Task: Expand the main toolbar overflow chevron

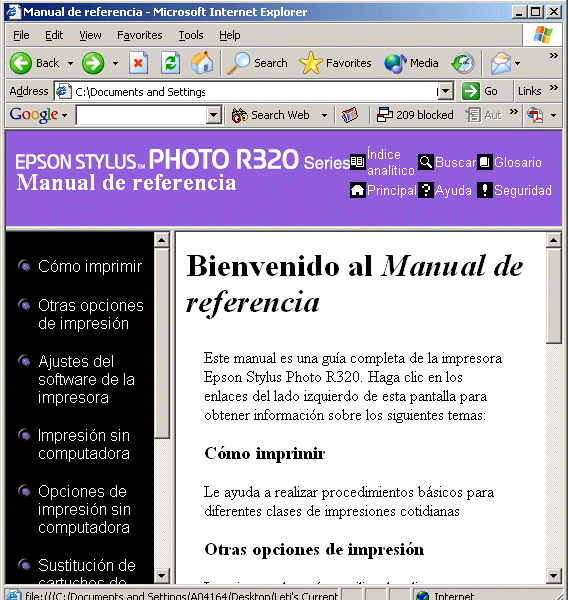Action: point(553,56)
